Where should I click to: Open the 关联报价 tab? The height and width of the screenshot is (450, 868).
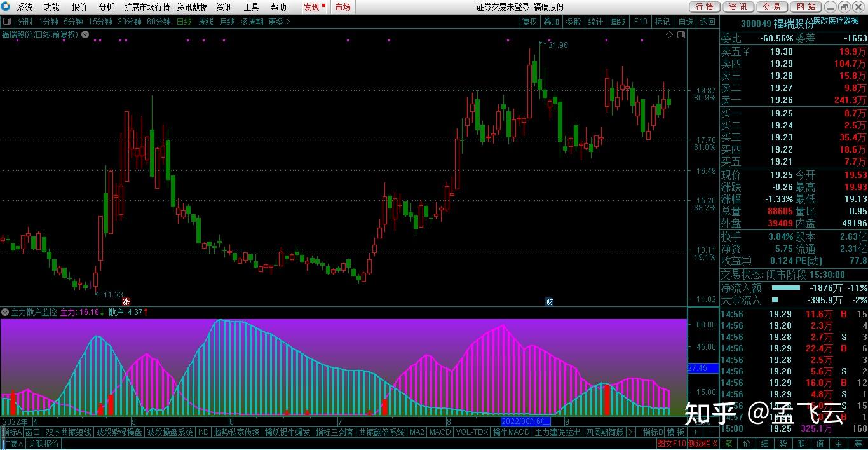(43, 443)
